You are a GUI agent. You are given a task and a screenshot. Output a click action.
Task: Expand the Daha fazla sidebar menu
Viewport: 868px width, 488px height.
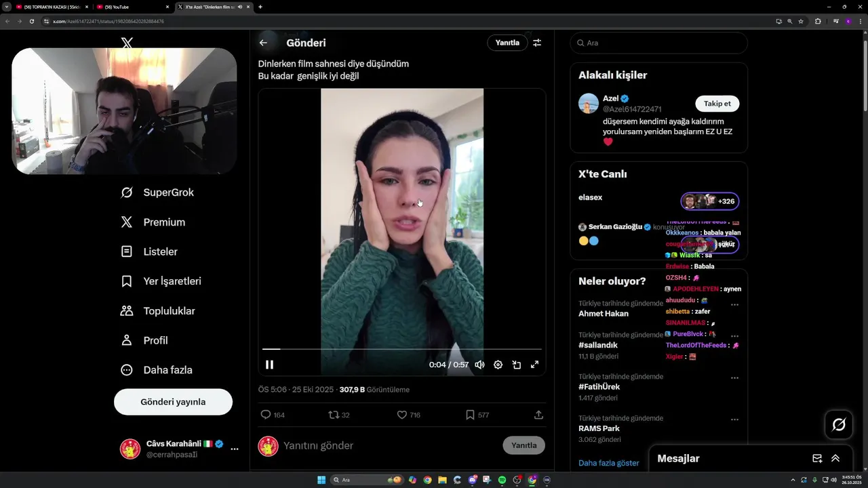pyautogui.click(x=156, y=370)
